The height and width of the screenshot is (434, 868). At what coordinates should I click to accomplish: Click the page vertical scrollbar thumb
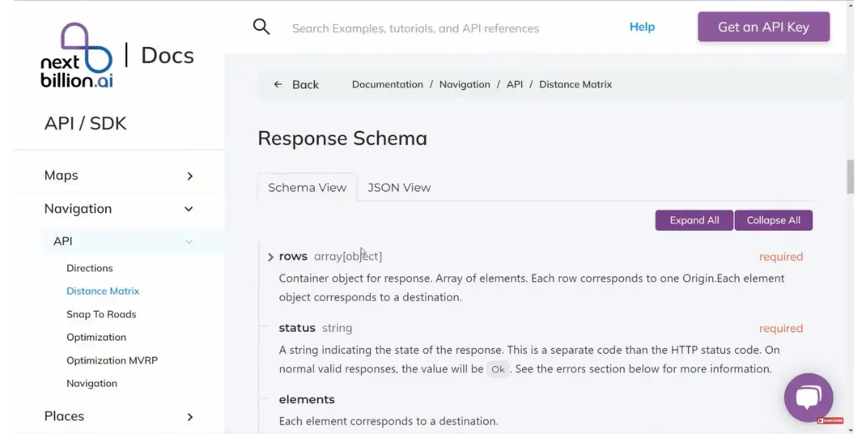tap(851, 177)
